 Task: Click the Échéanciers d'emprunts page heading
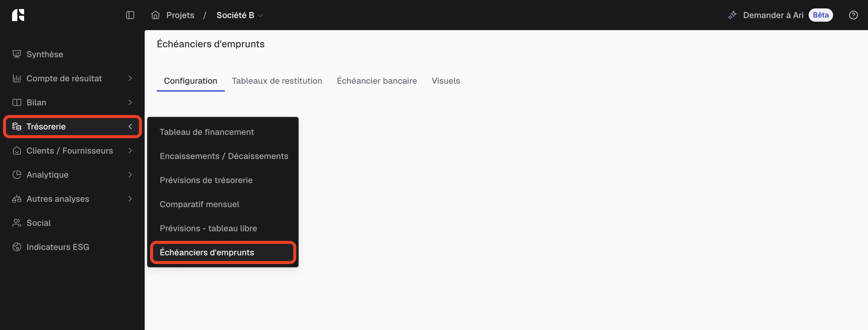(x=211, y=44)
